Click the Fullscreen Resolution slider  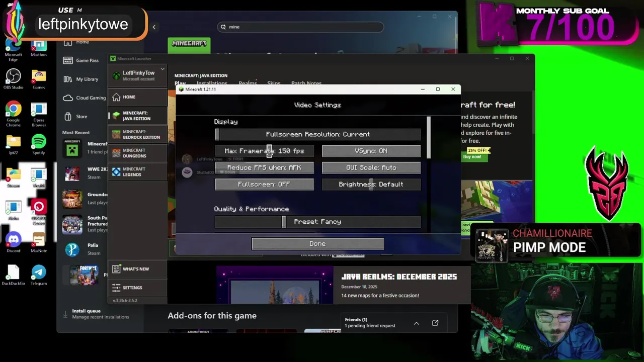pyautogui.click(x=318, y=134)
